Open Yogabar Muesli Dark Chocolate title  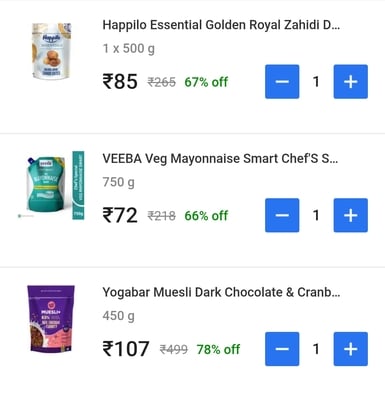[x=221, y=292]
